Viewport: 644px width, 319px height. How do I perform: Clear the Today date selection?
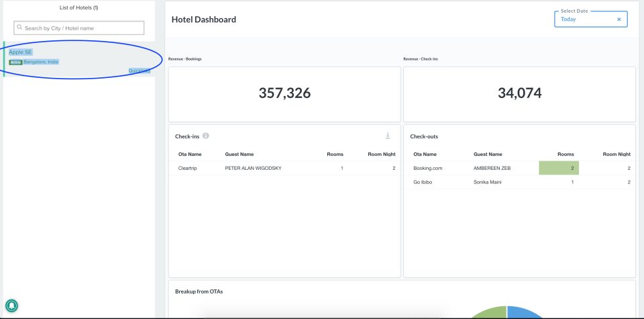point(619,19)
